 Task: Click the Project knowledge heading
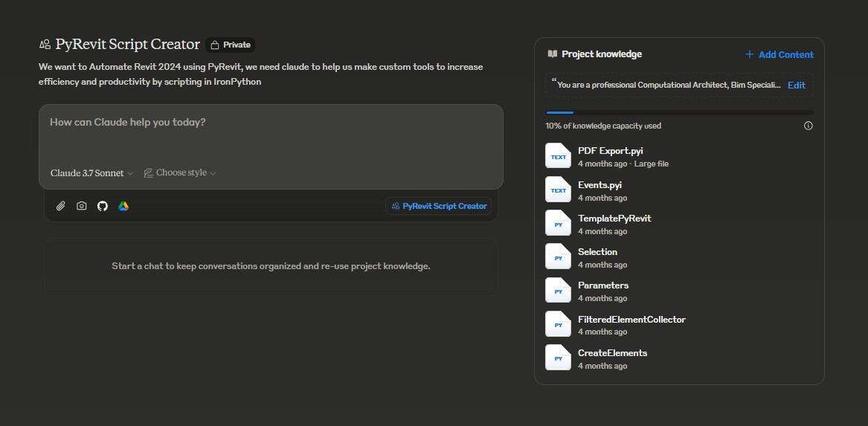[x=602, y=54]
